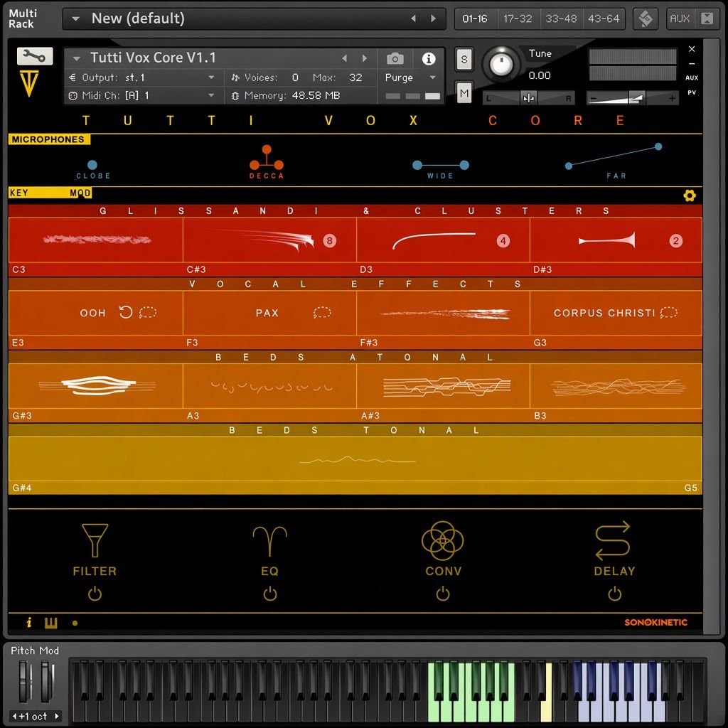Adjust the Tune knob

click(x=501, y=65)
